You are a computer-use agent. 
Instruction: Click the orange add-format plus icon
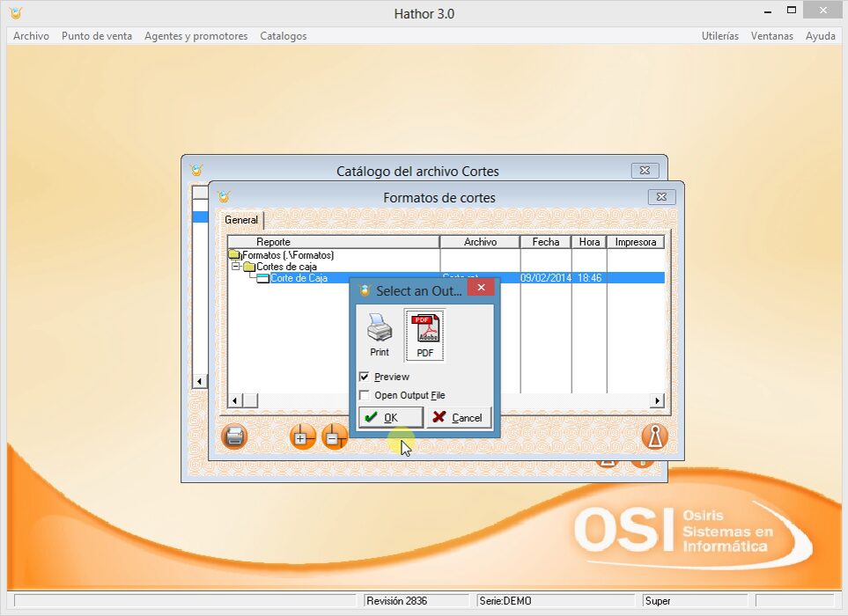tap(302, 436)
